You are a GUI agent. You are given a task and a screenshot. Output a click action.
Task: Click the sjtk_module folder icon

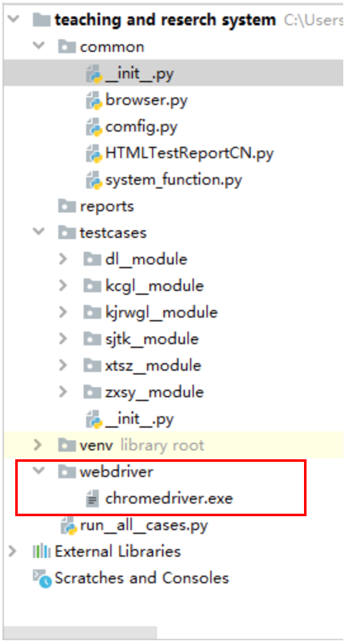(92, 339)
